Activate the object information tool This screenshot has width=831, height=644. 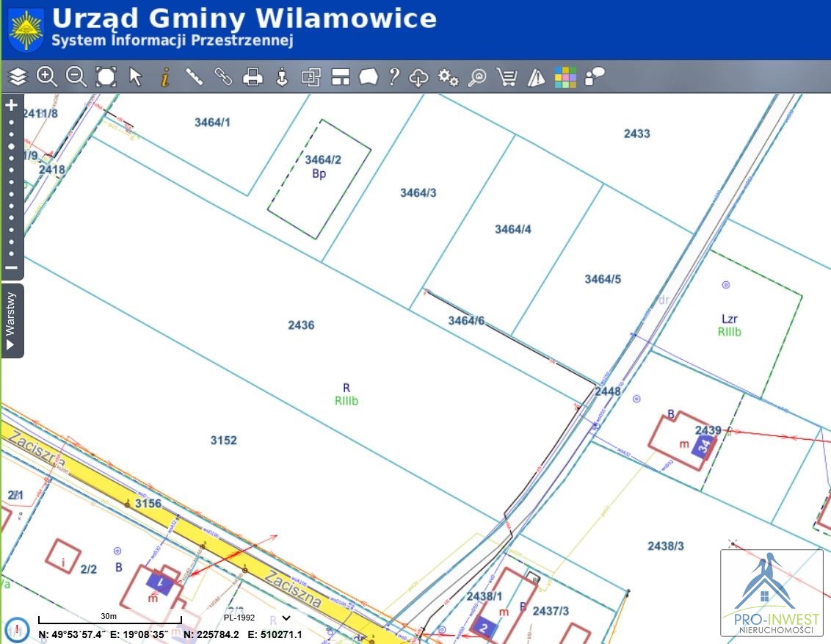tap(165, 76)
